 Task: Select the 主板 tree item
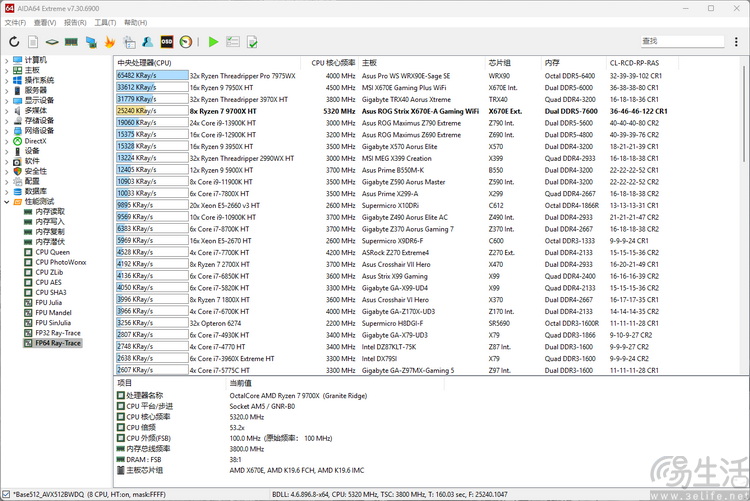[x=32, y=70]
